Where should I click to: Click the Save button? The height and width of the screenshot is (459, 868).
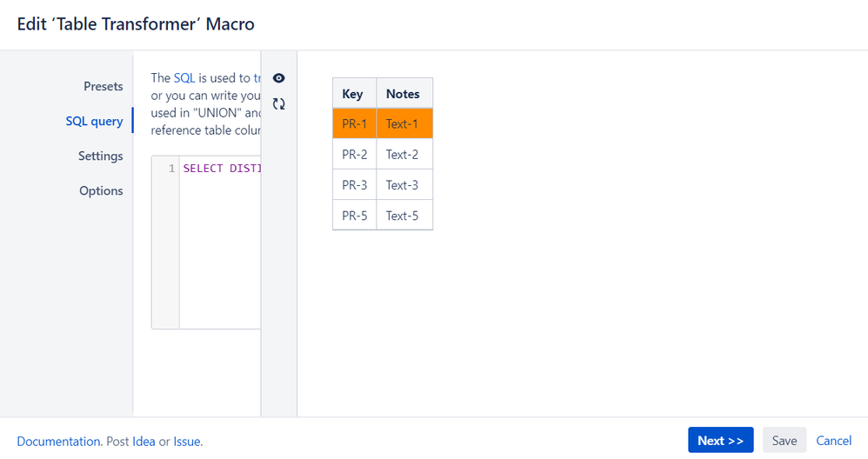pos(785,440)
